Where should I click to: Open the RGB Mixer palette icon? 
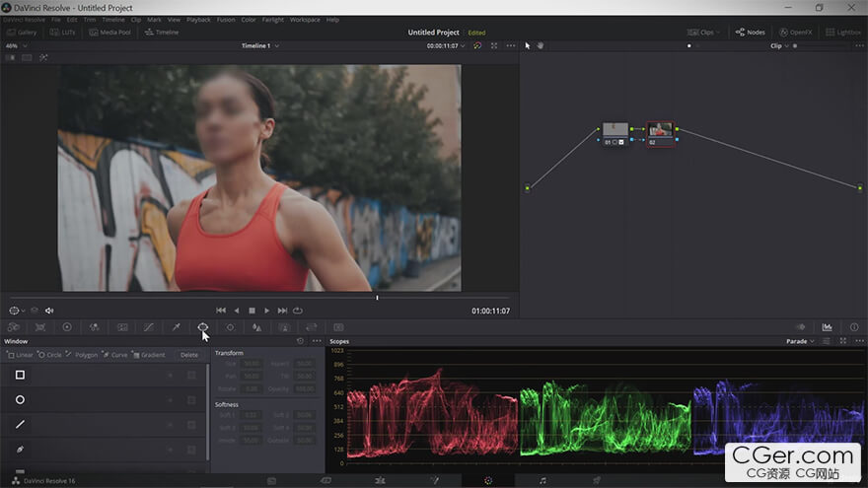(x=95, y=327)
